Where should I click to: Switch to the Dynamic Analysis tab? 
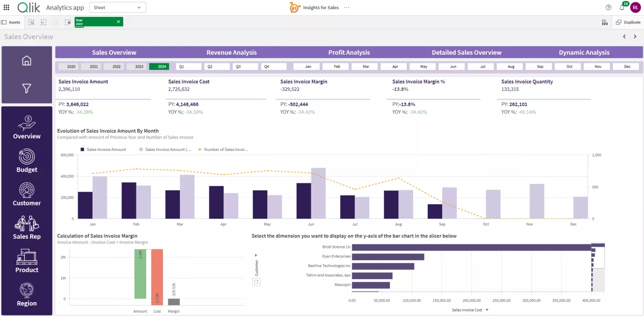(584, 52)
